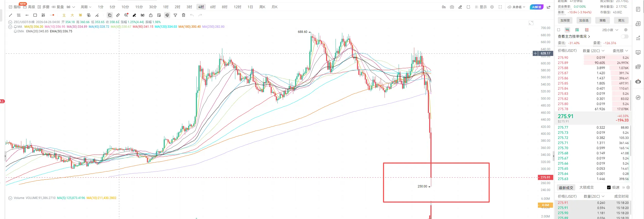The width and height of the screenshot is (644, 219).
Task: Select the trend line drawing tool
Action: (11, 15)
